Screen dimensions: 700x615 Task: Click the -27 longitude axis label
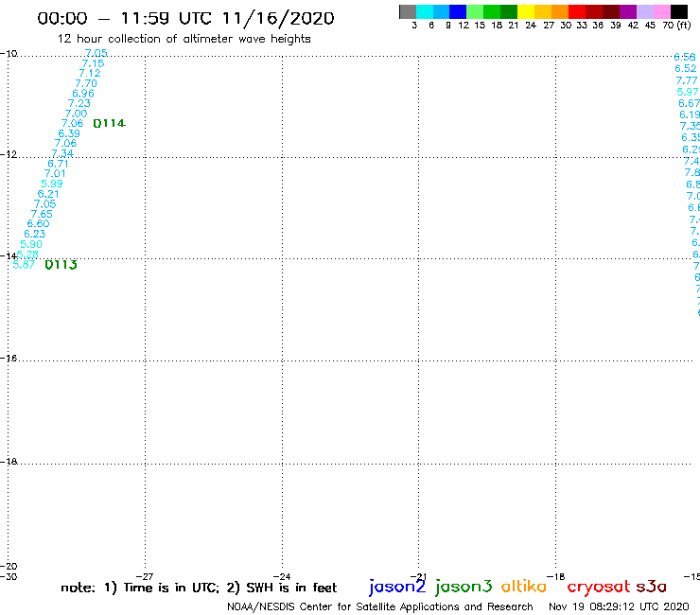[x=145, y=576]
